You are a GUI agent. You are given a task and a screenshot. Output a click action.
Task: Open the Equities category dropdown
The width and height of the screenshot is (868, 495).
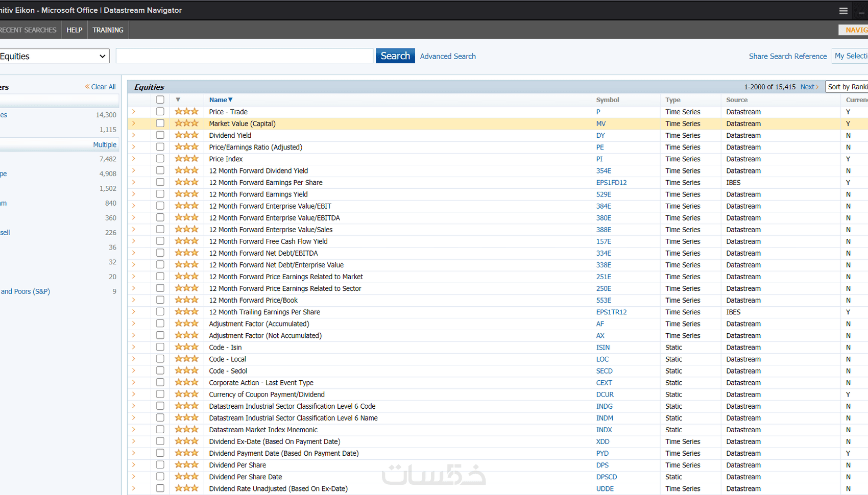54,56
